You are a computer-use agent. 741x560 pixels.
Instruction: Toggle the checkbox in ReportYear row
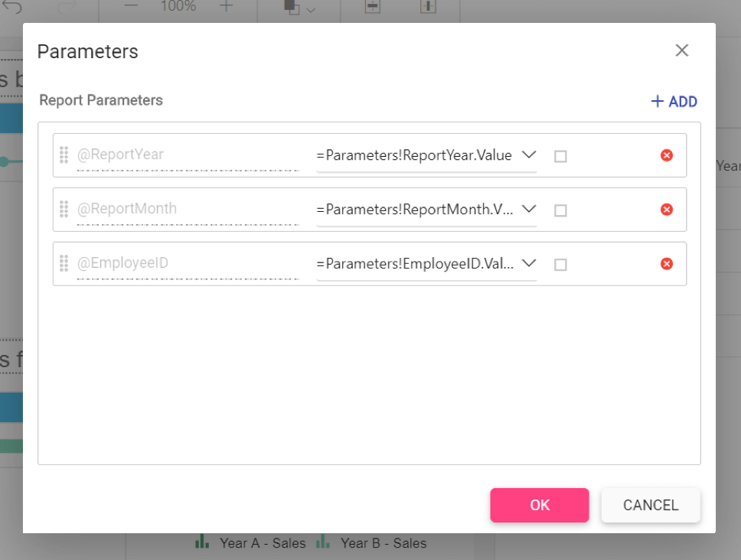coord(560,156)
